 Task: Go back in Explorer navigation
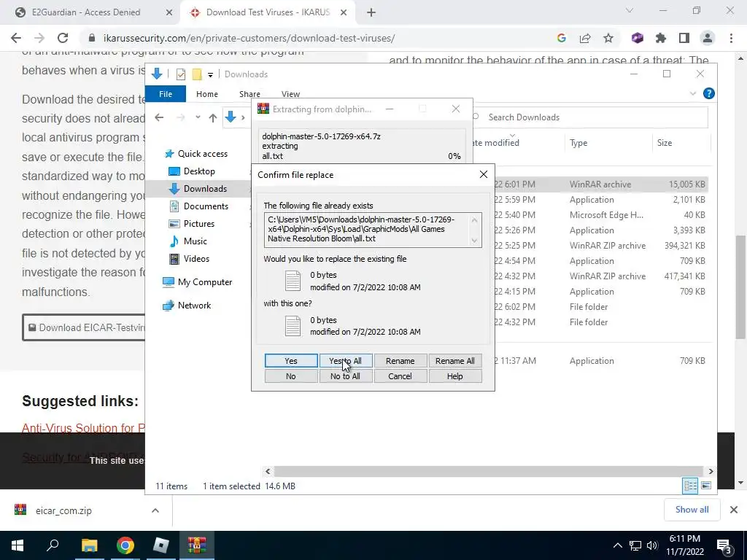tap(159, 117)
